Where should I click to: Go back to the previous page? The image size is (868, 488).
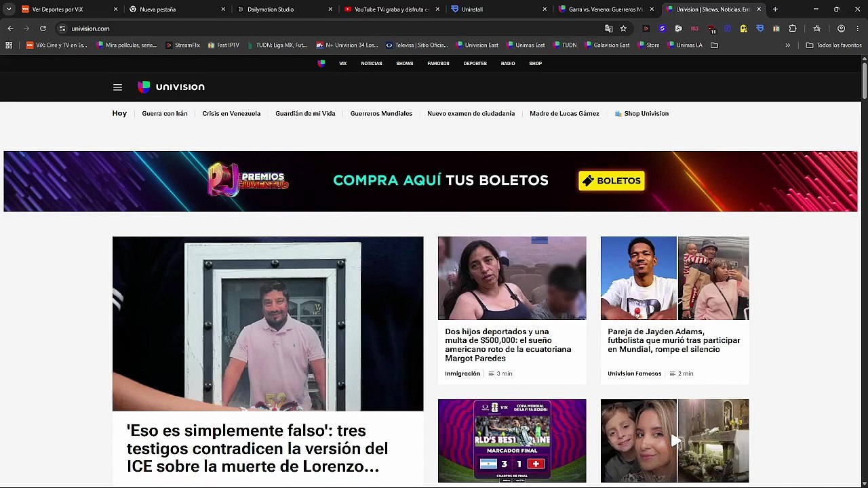(10, 28)
